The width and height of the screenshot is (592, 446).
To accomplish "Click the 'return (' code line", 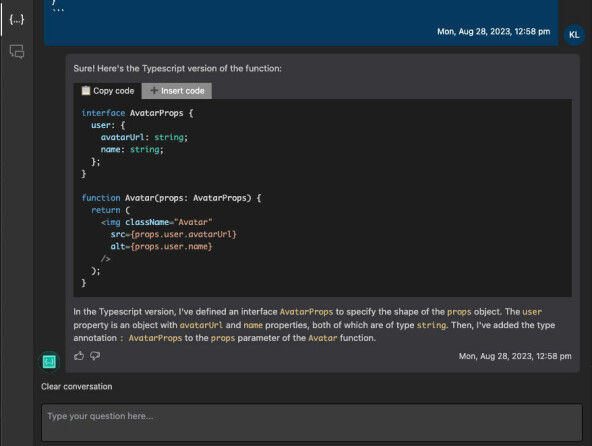I will pyautogui.click(x=111, y=210).
